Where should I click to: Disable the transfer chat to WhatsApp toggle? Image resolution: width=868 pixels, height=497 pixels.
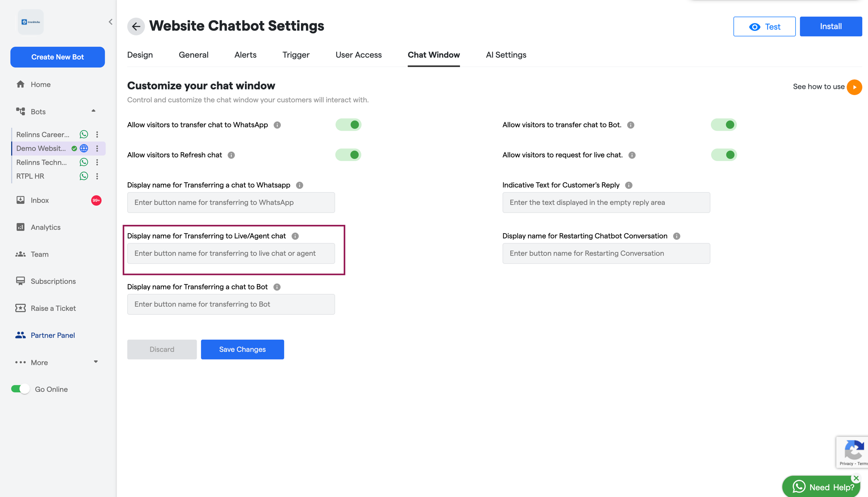click(348, 125)
